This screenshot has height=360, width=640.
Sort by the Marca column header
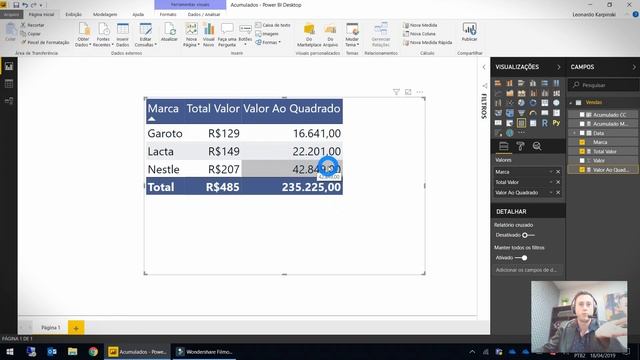tap(163, 109)
